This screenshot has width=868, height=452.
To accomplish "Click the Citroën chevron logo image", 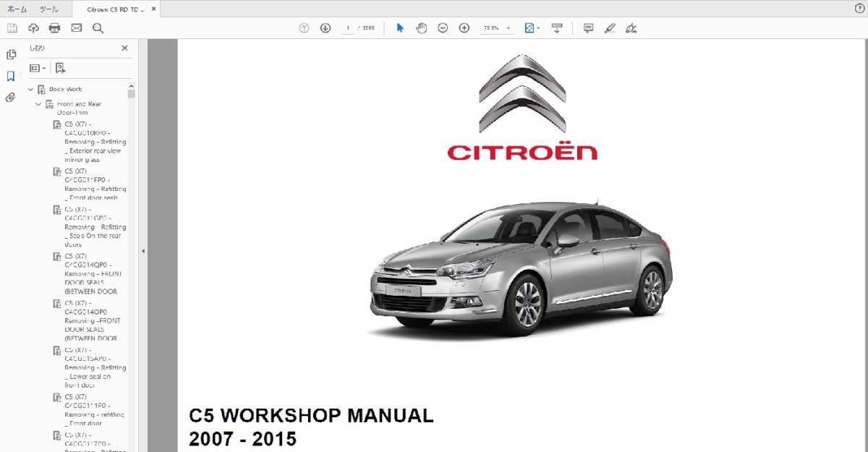I will pos(522,93).
